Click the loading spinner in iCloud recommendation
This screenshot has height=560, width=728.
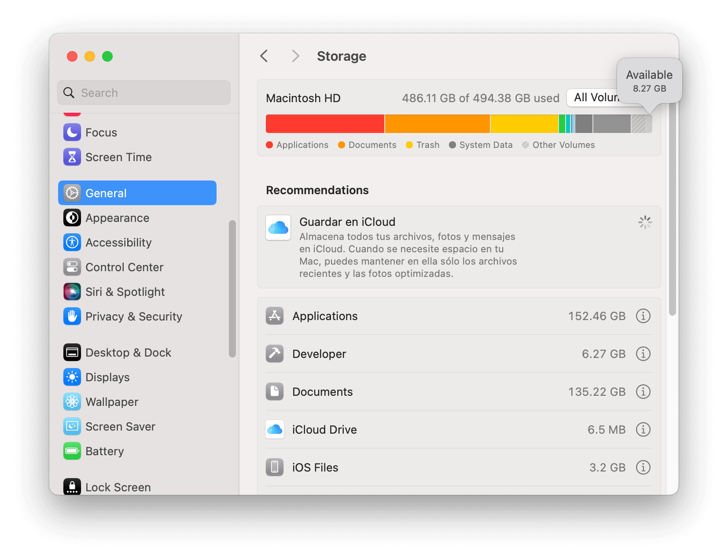(645, 222)
